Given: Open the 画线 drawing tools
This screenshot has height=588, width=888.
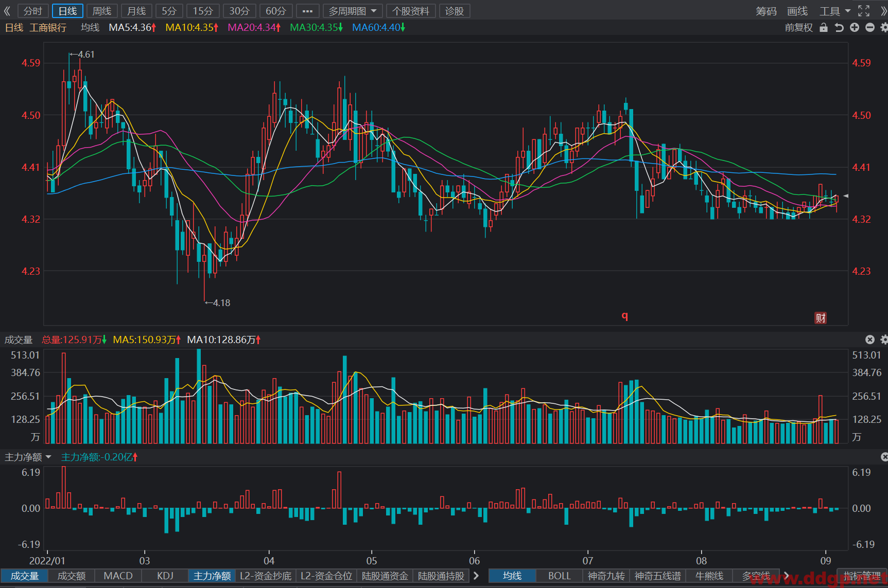Looking at the screenshot, I should click(x=797, y=11).
